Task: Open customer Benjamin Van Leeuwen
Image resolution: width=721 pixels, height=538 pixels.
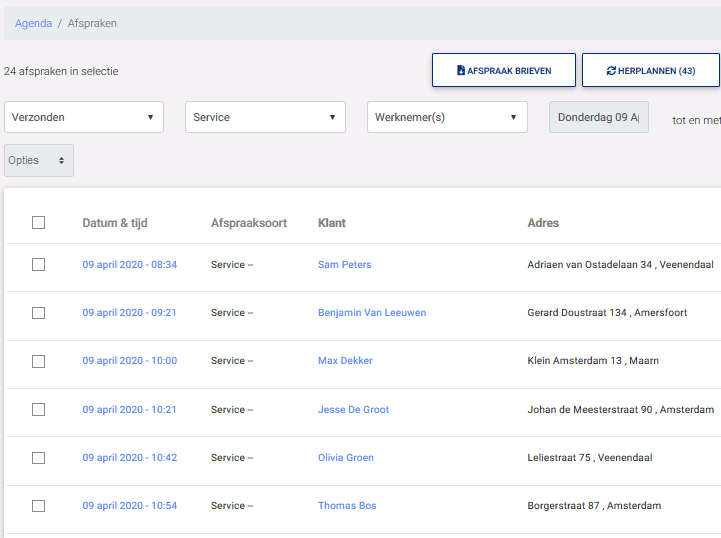Action: tap(372, 313)
